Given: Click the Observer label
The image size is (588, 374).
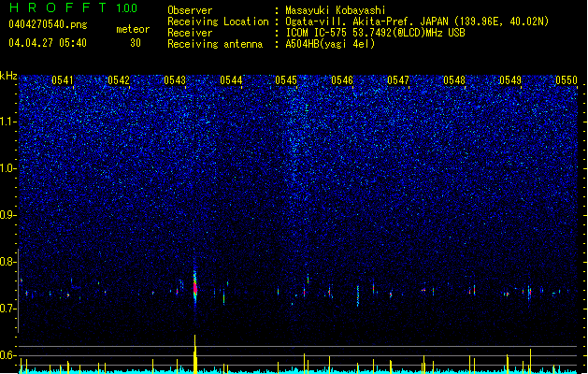Looking at the screenshot, I should point(190,10).
